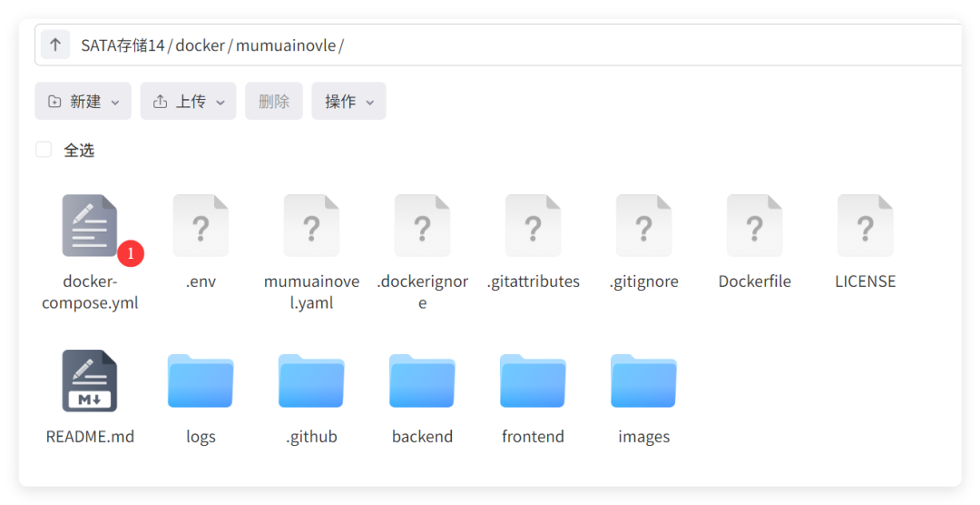
Task: Click the .github folder name label
Action: tap(311, 437)
